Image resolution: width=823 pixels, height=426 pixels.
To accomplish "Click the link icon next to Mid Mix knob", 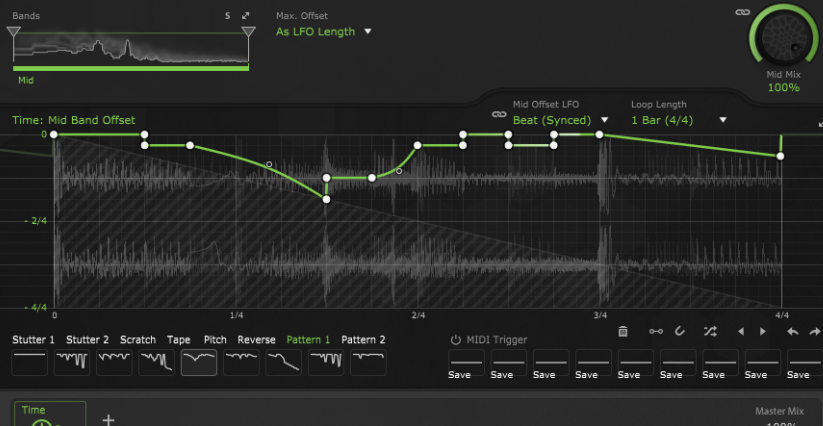I will [743, 12].
